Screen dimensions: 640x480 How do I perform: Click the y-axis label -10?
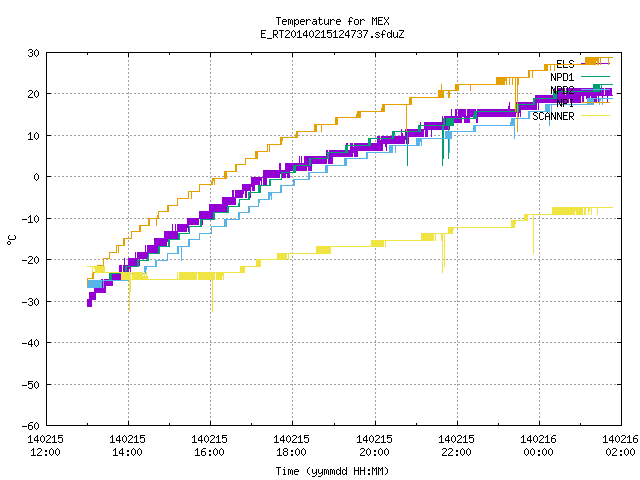[x=31, y=219]
